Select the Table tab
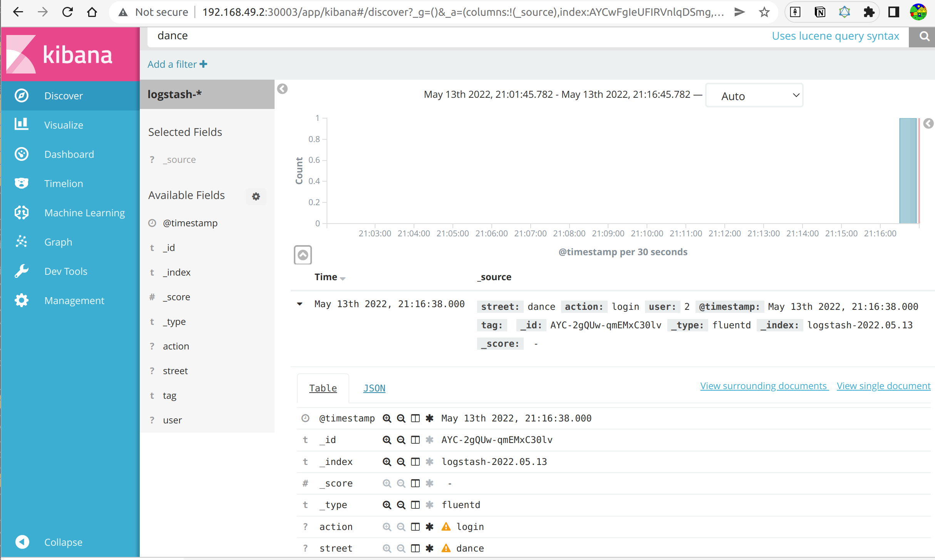Image resolution: width=935 pixels, height=560 pixels. tap(323, 388)
